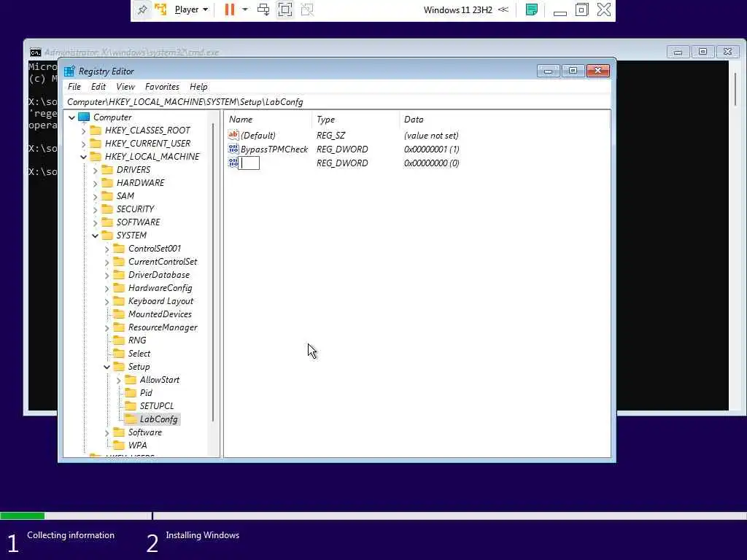Click the registry address path bar
The height and width of the screenshot is (560, 747).
(x=337, y=102)
